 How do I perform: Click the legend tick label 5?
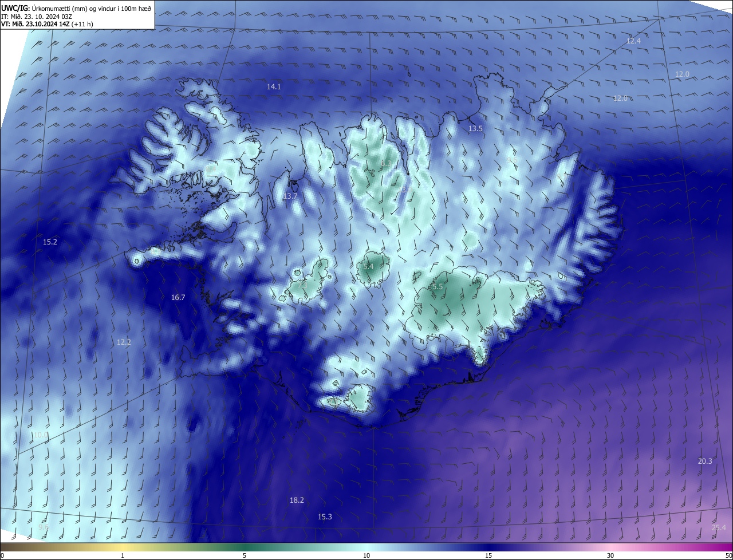(245, 555)
